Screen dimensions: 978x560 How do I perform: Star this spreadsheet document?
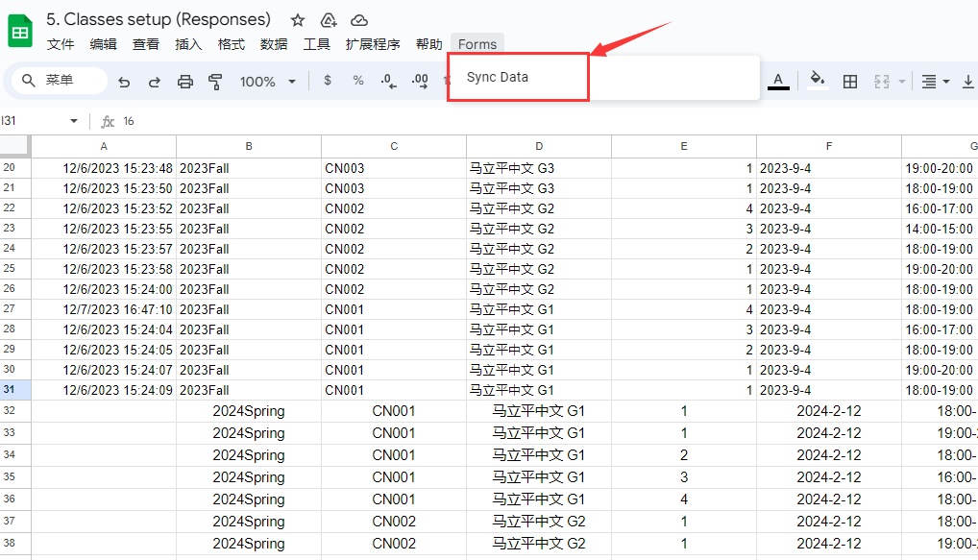coord(298,20)
